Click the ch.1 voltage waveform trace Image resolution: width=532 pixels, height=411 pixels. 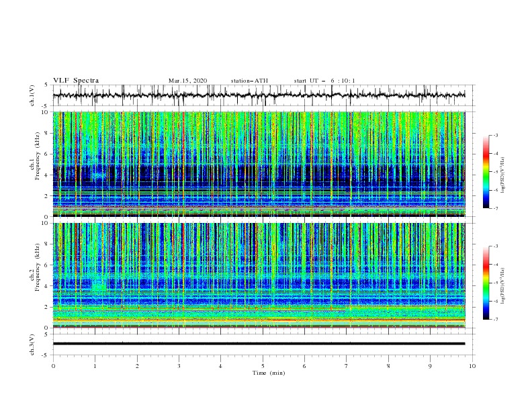point(259,95)
